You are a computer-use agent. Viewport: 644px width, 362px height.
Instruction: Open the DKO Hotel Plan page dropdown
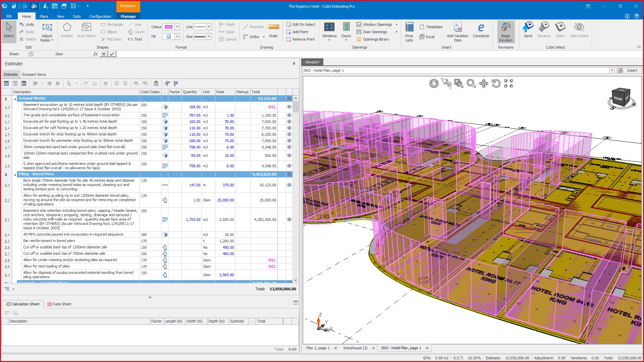point(612,70)
